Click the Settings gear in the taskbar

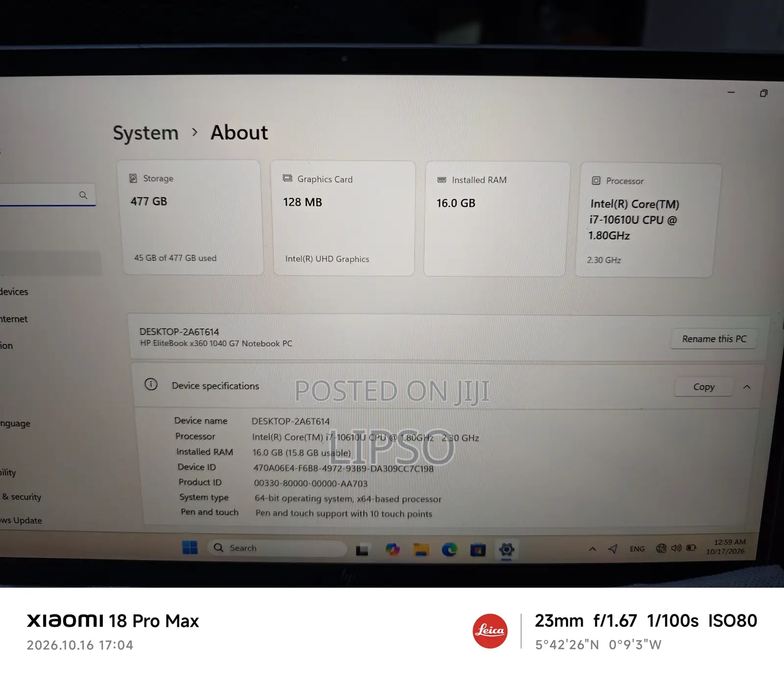507,550
